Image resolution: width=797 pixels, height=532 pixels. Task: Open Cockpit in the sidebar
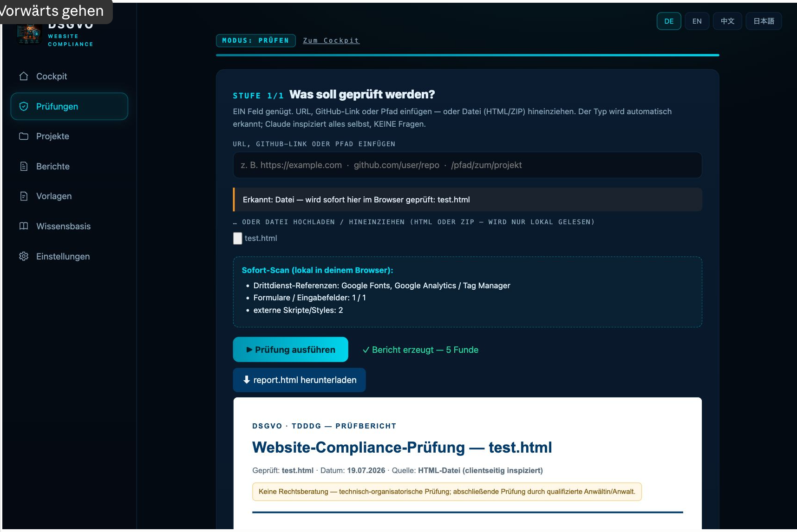point(69,76)
